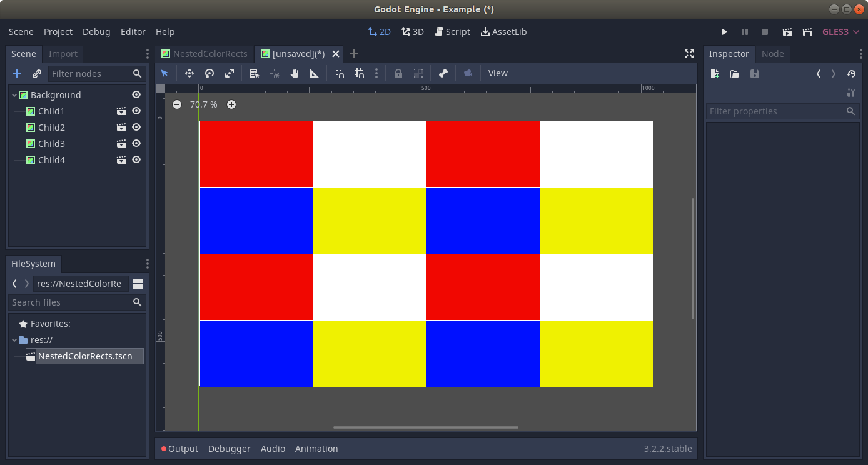Image resolution: width=868 pixels, height=465 pixels.
Task: Activate the Ruler mode tool
Action: pos(315,73)
